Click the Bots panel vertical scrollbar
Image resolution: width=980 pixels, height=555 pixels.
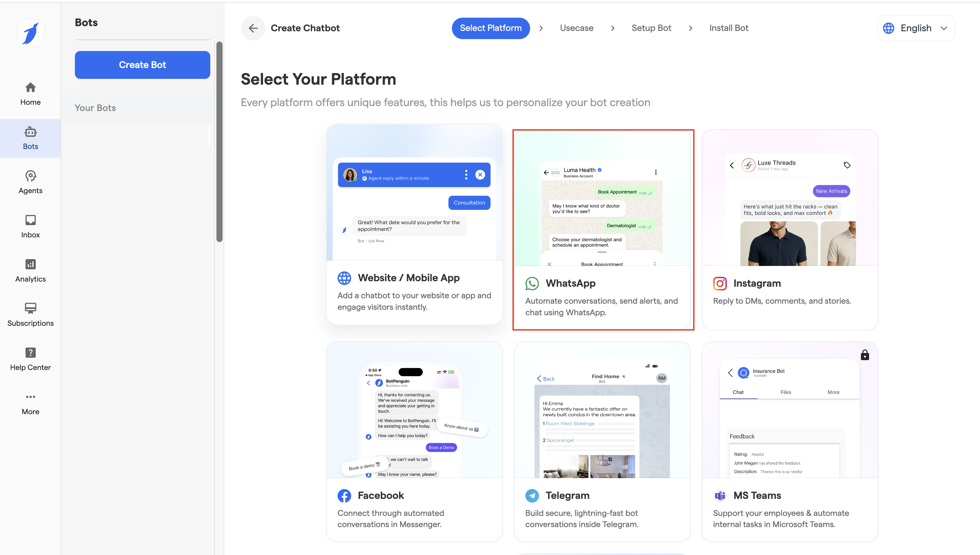tap(219, 141)
